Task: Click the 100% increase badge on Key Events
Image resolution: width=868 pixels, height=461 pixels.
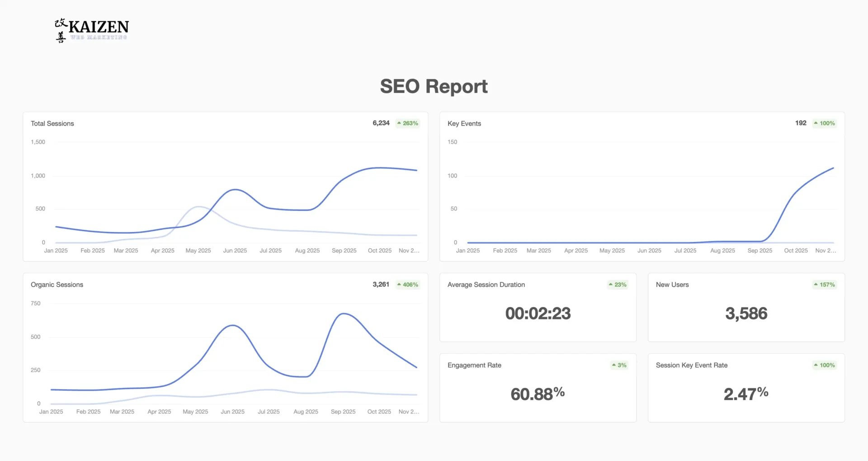Action: tap(824, 123)
